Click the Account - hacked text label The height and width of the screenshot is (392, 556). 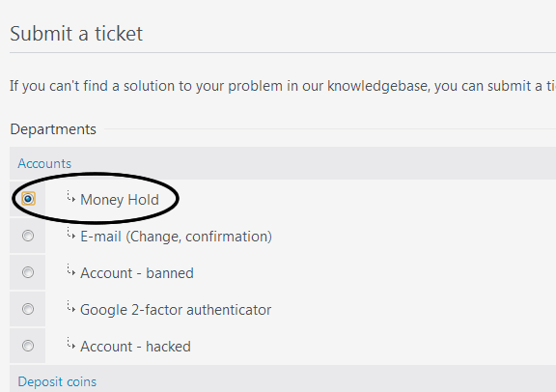pos(135,347)
